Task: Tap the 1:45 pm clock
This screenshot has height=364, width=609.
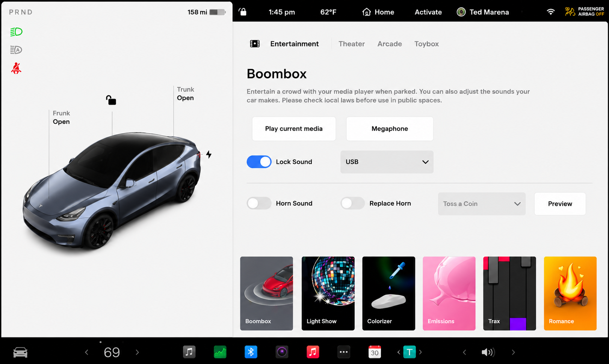Action: pos(282,12)
